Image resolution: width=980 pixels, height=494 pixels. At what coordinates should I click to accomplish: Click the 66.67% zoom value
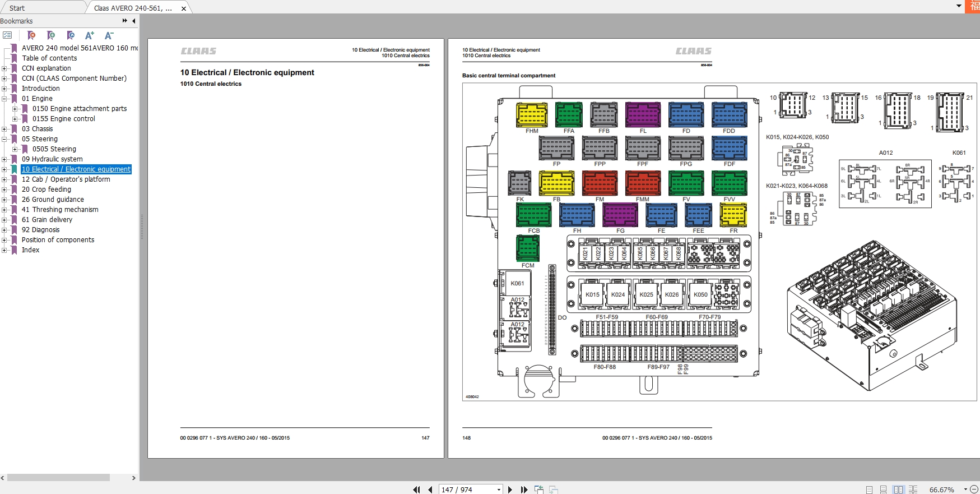tap(942, 490)
